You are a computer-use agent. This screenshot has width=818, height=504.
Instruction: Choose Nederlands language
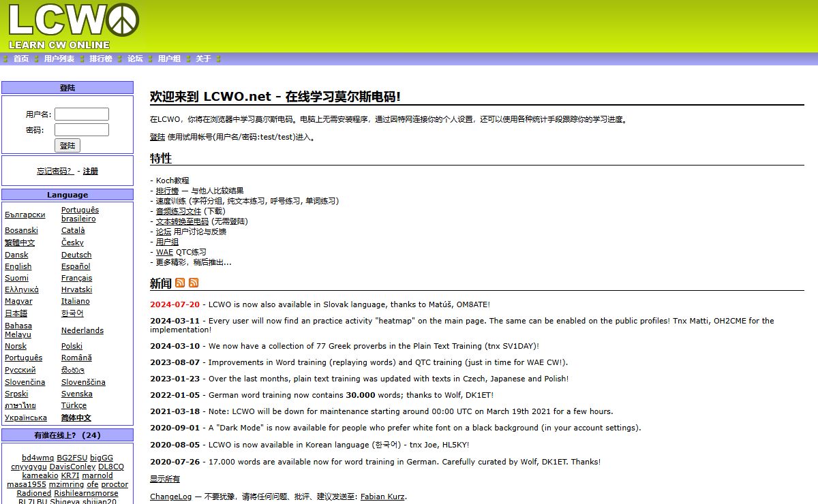point(82,330)
